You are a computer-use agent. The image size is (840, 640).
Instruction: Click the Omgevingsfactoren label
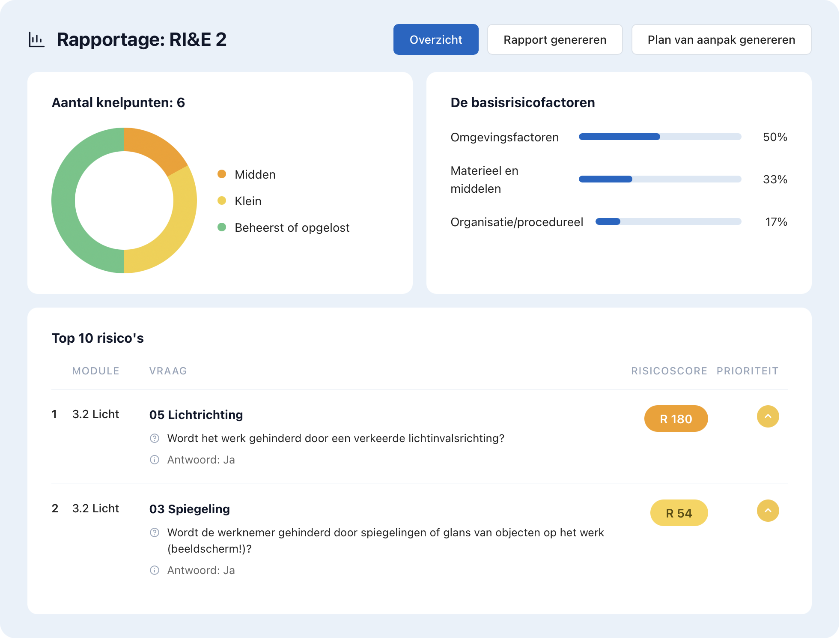coord(505,137)
